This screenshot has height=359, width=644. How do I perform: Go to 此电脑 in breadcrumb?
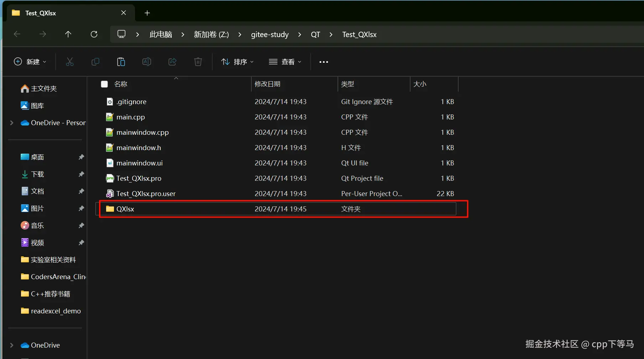tap(161, 35)
